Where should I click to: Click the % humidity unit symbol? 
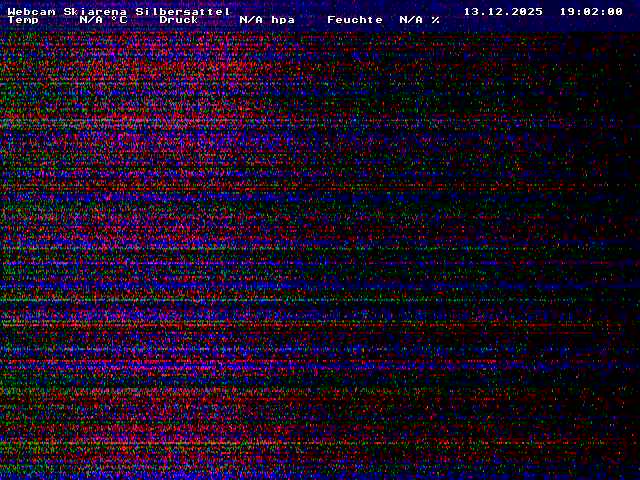[436, 20]
